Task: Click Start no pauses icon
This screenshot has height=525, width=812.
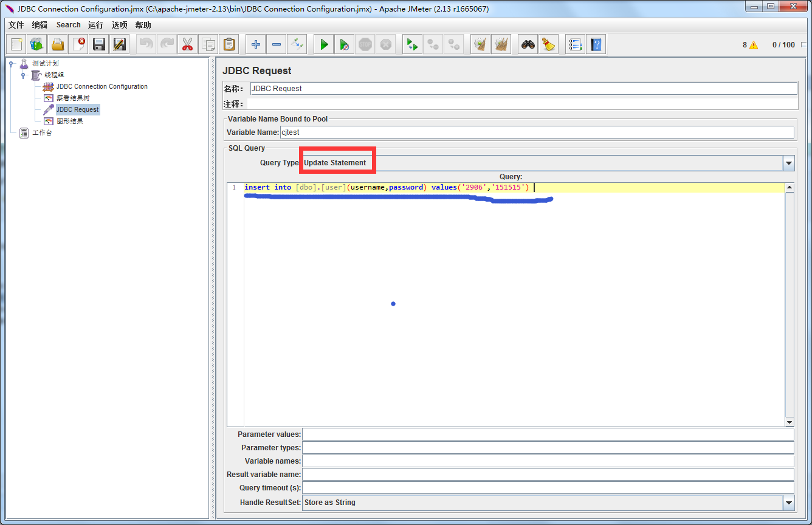Action: pos(345,44)
